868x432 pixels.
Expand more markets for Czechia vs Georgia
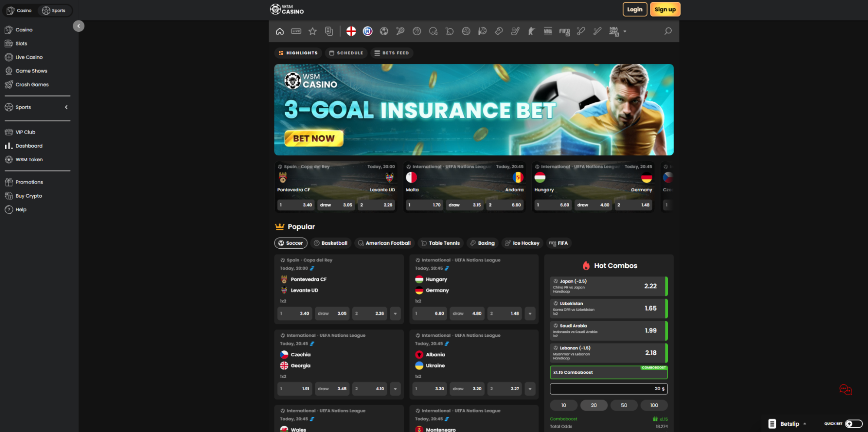tap(395, 389)
